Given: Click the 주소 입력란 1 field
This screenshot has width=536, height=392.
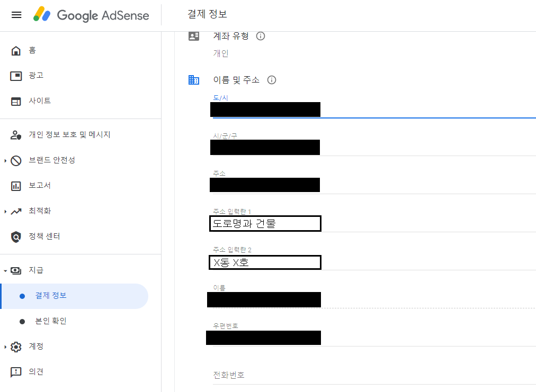Looking at the screenshot, I should [374, 224].
